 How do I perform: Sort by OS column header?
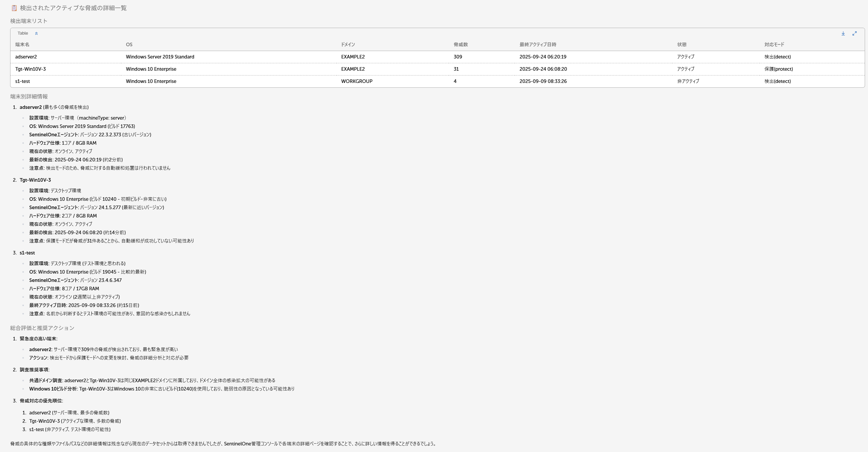tap(129, 44)
